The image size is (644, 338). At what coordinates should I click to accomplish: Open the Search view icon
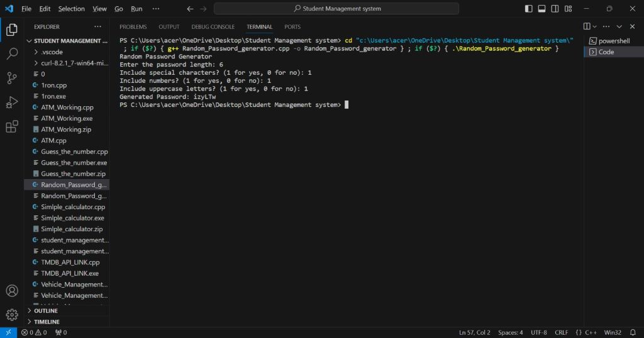(12, 53)
